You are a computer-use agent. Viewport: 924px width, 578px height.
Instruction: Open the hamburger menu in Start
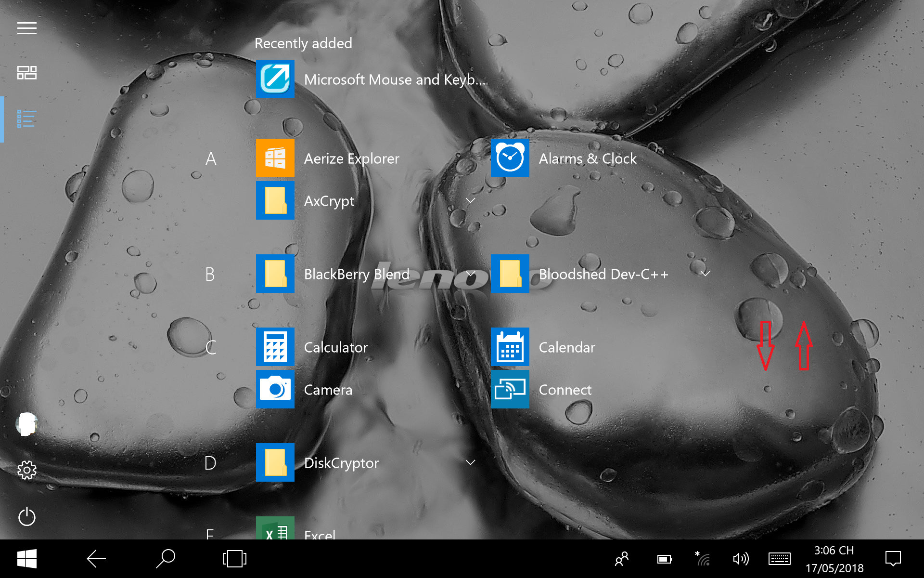27,28
